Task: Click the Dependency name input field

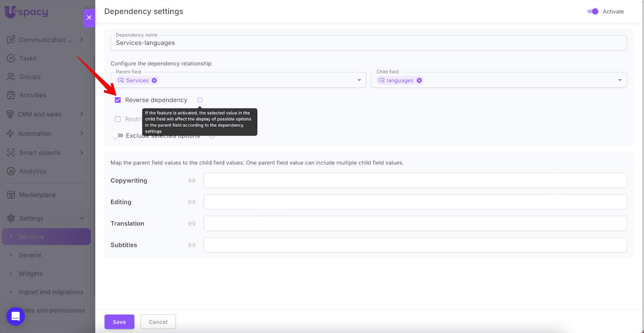Action: pos(368,43)
